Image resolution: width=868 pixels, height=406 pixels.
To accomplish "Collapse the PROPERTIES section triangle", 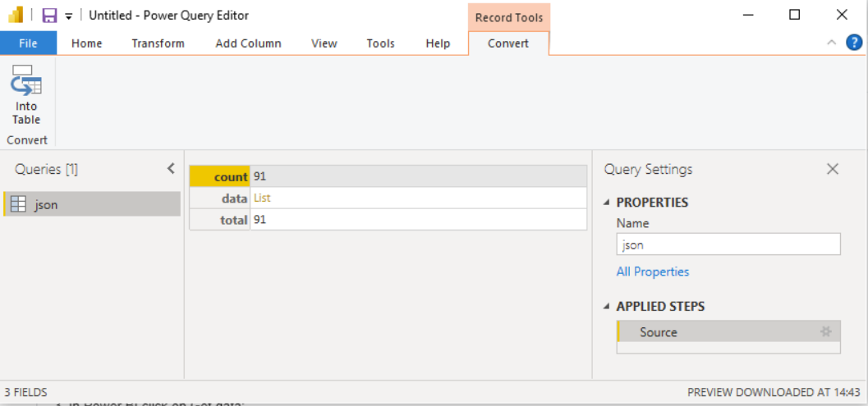I will 608,203.
